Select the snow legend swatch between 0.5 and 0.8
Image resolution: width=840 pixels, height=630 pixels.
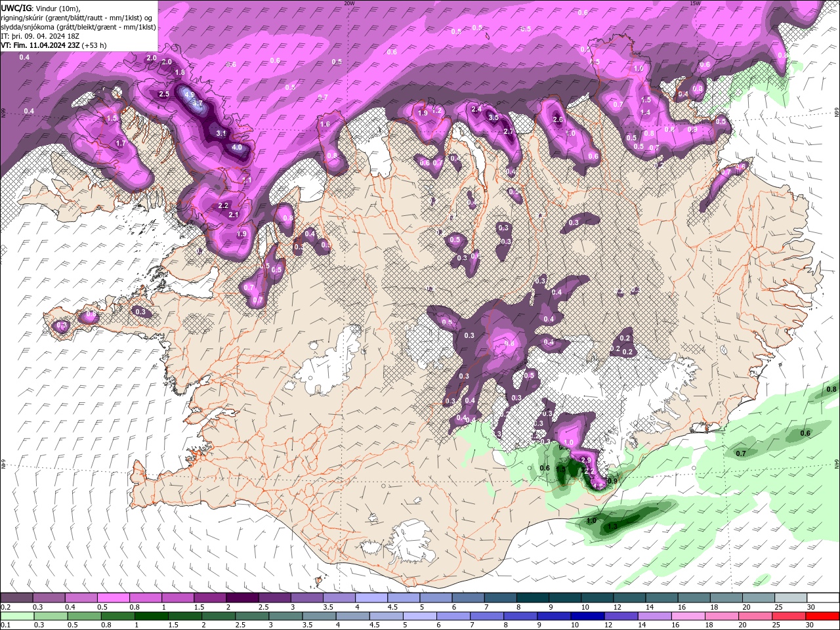click(113, 597)
